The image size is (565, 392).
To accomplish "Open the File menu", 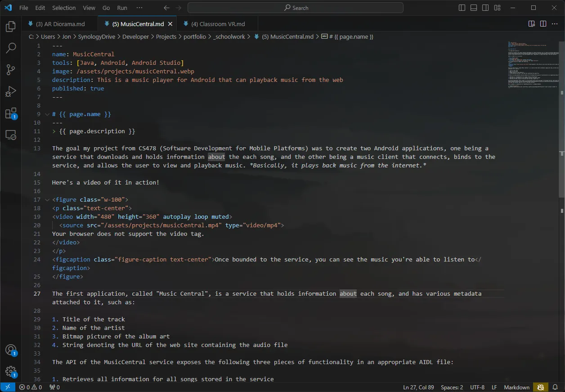I will (x=23, y=8).
